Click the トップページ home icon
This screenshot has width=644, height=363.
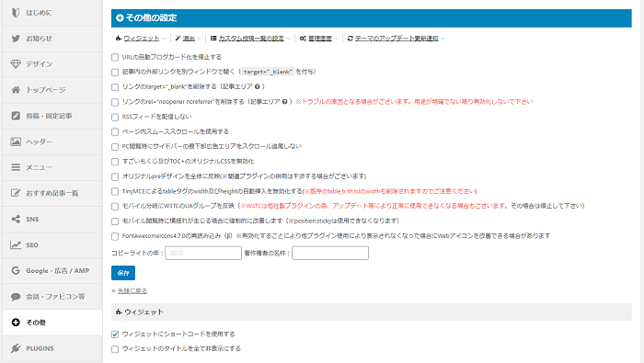tap(16, 90)
